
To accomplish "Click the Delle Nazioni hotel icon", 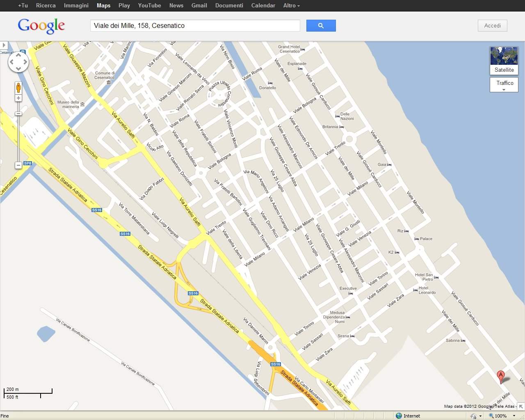I will tap(337, 116).
